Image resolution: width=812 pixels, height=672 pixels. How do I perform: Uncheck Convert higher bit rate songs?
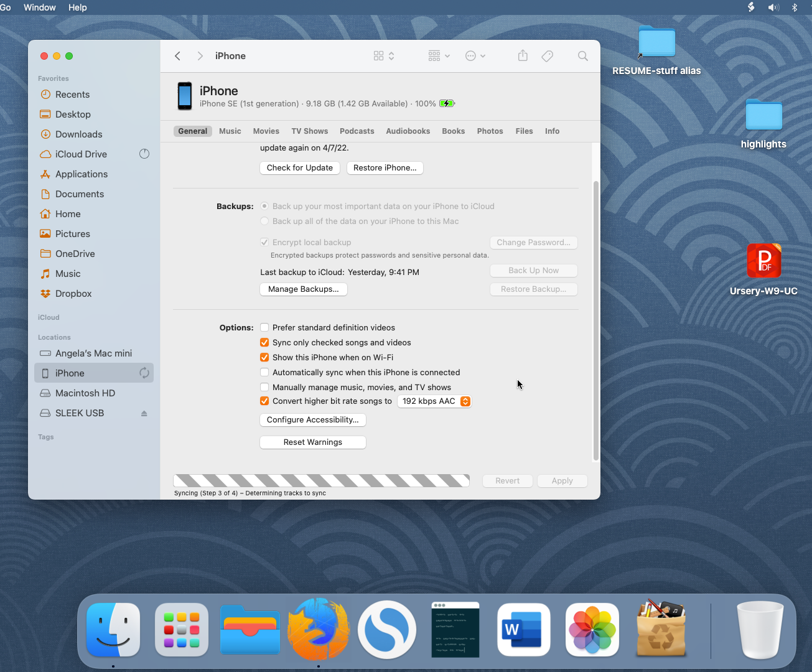coord(264,401)
